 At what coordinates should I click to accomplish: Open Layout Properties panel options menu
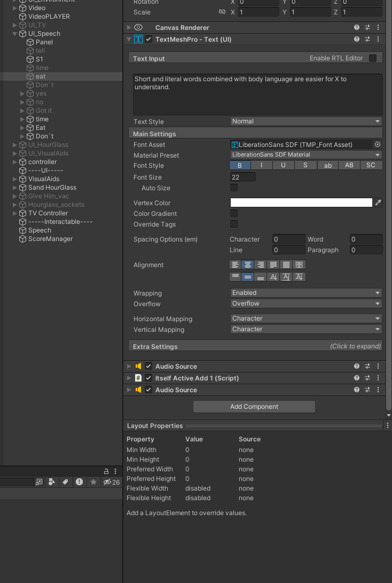click(x=388, y=425)
